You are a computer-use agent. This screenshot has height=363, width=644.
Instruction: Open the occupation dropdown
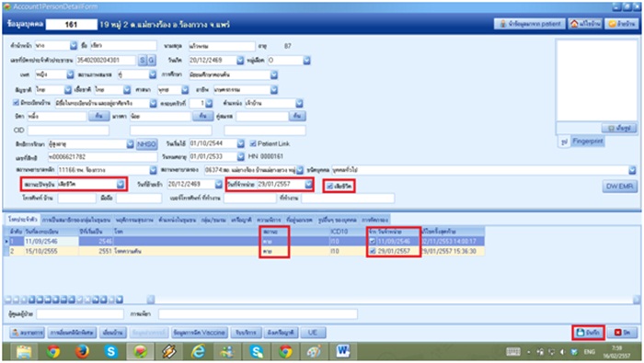coord(273,89)
